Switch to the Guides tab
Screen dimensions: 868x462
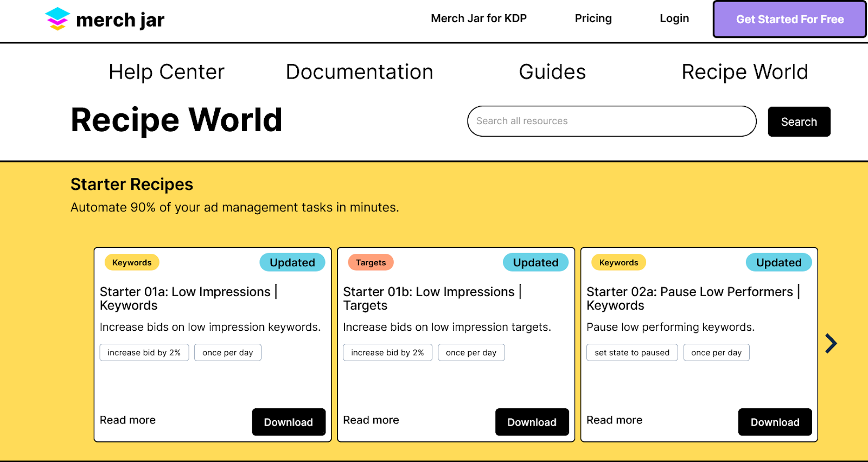point(552,72)
